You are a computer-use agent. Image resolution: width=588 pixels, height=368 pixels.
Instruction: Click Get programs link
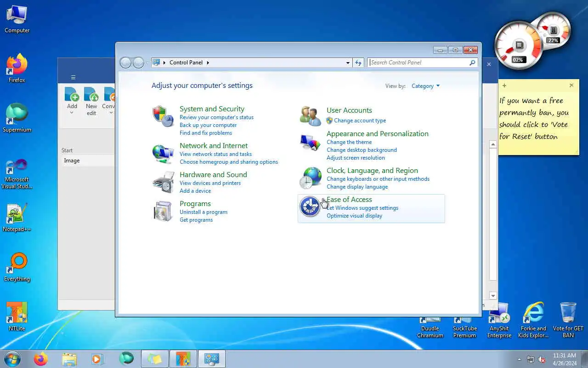point(196,220)
